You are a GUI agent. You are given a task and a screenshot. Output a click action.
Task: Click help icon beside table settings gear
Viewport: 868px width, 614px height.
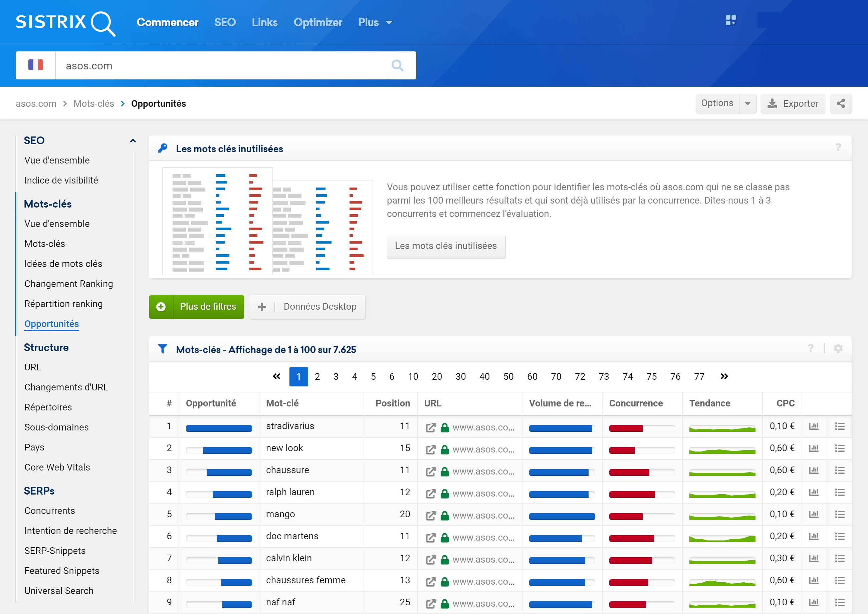811,348
